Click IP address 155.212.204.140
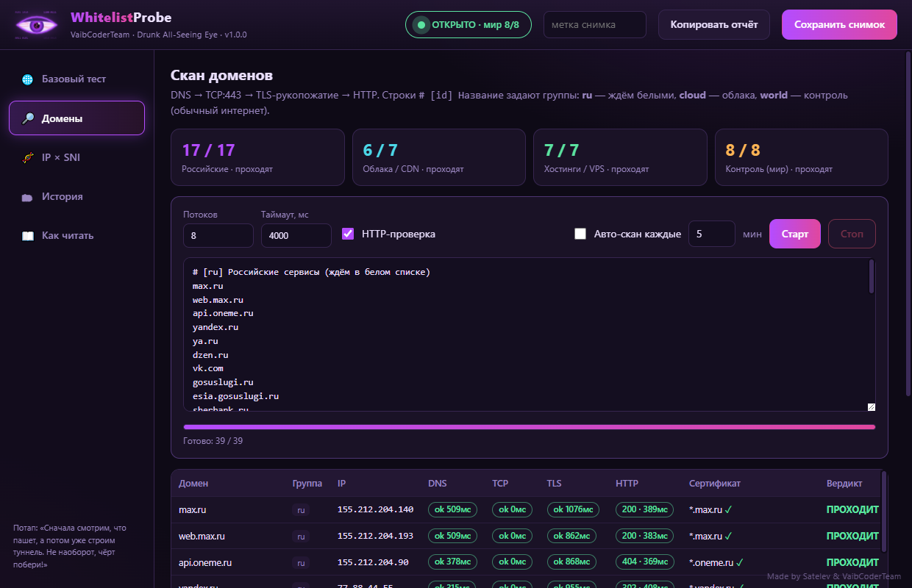The height and width of the screenshot is (588, 912). pyautogui.click(x=376, y=509)
